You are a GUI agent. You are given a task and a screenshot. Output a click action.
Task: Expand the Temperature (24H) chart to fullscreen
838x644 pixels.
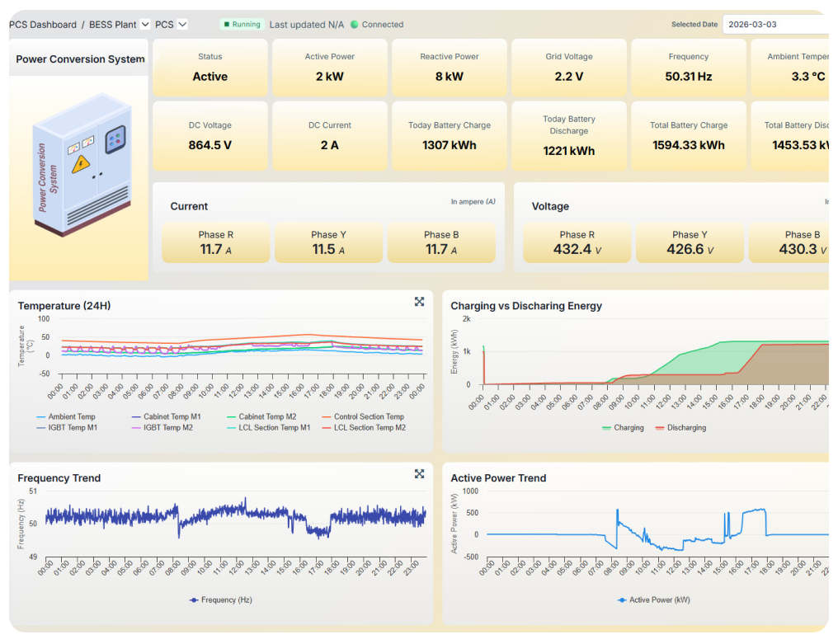point(419,302)
